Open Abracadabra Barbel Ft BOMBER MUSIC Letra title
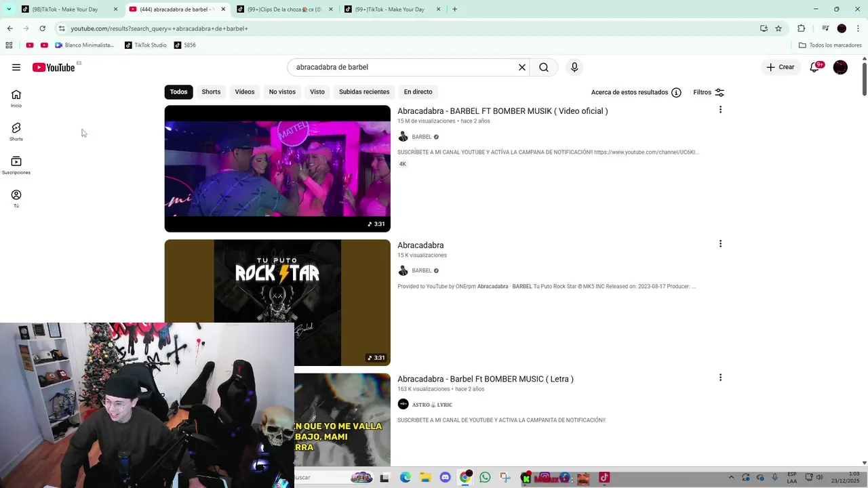The image size is (868, 488). pyautogui.click(x=486, y=379)
